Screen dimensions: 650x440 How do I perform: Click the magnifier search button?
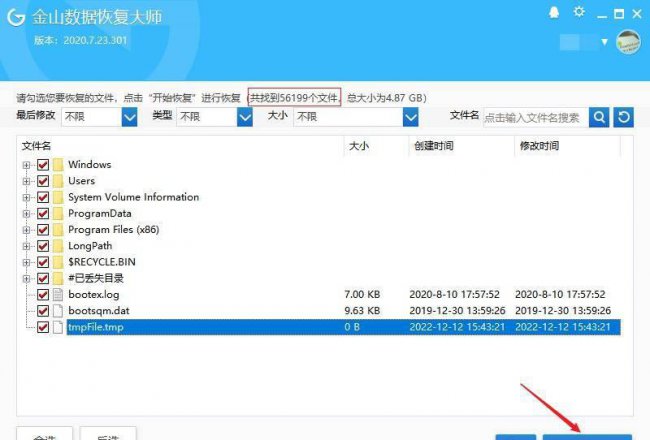pos(599,118)
